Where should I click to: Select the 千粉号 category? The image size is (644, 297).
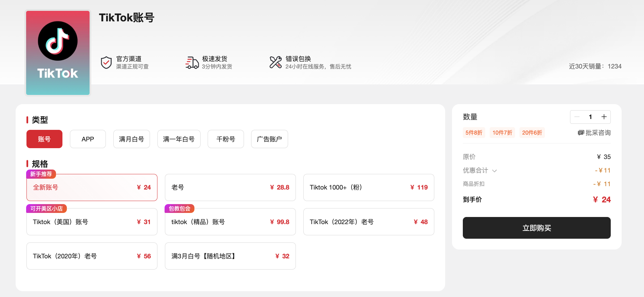click(x=226, y=139)
